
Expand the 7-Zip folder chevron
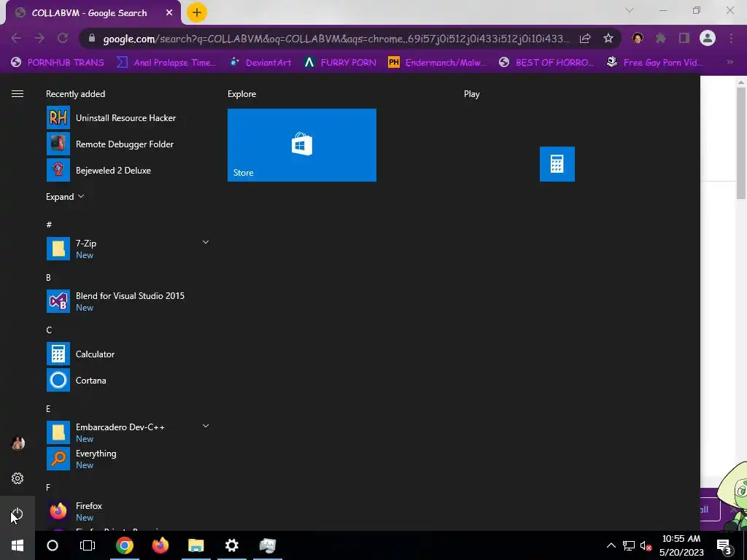tap(205, 242)
